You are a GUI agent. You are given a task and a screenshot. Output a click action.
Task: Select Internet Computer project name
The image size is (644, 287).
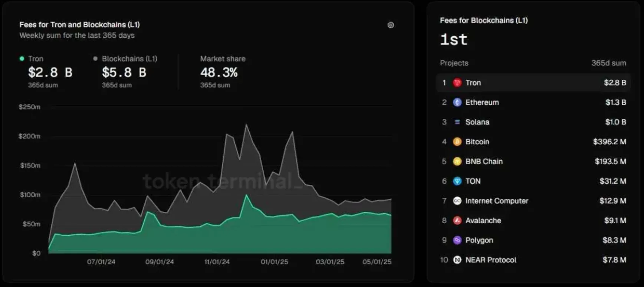pyautogui.click(x=497, y=201)
